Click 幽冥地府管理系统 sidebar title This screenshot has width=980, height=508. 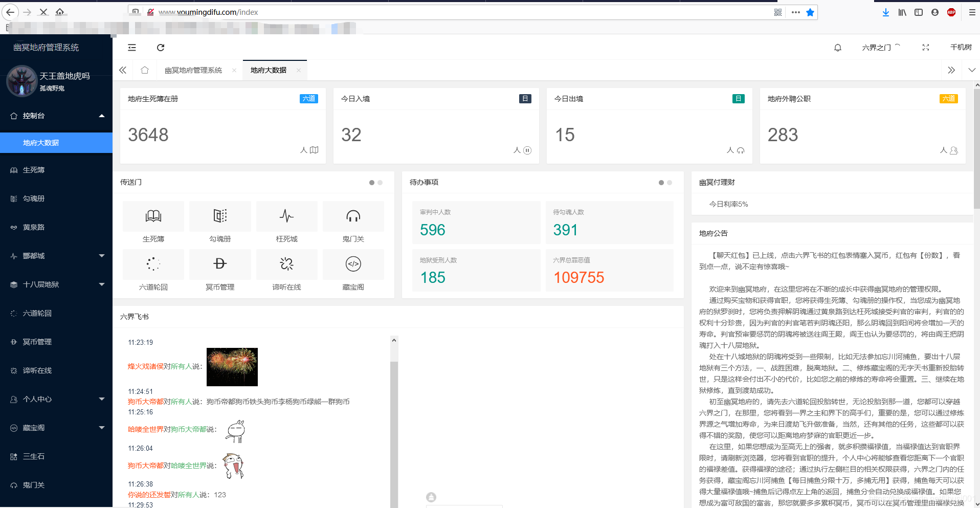click(x=46, y=47)
